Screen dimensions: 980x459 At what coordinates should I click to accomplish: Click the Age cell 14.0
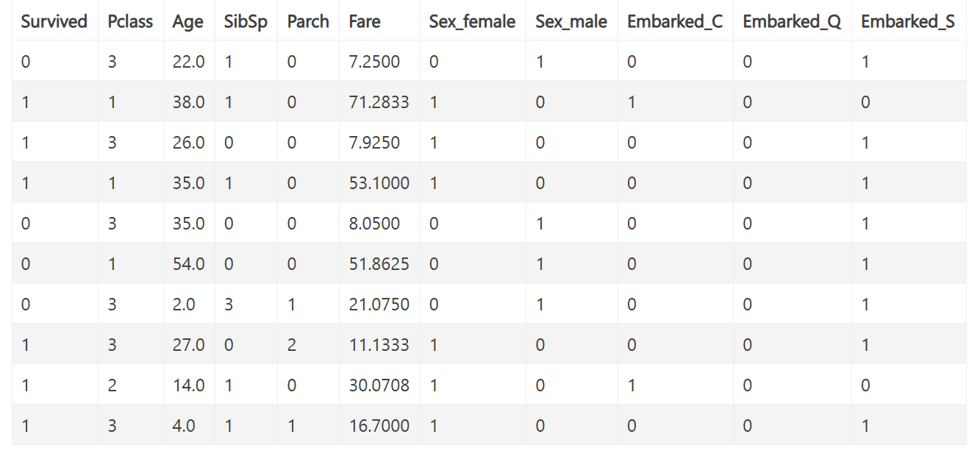(x=189, y=385)
